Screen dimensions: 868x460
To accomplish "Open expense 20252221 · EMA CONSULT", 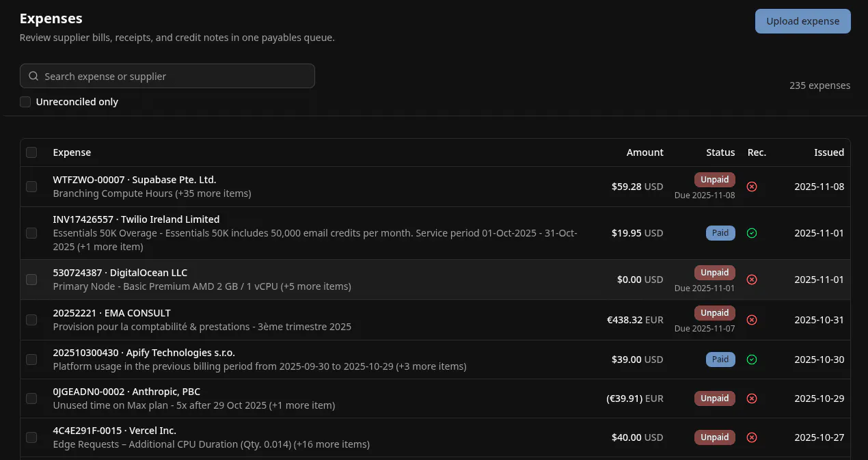I will point(111,313).
